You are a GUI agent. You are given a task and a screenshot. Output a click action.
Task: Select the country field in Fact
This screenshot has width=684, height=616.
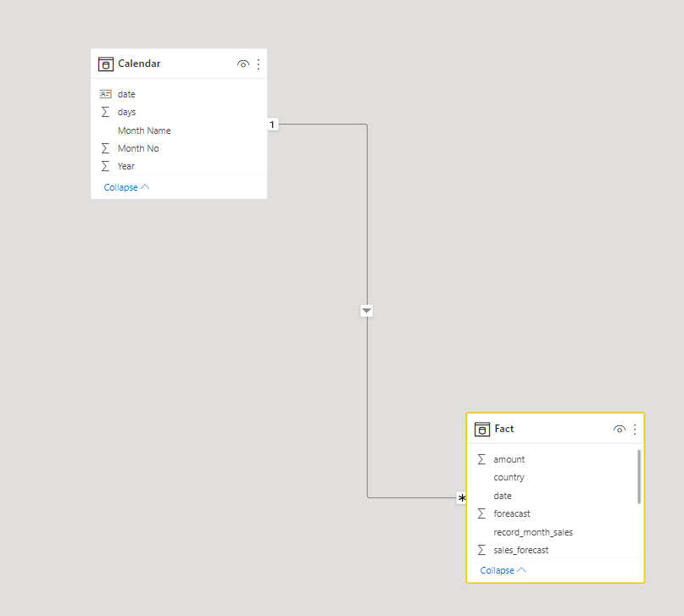(552, 477)
